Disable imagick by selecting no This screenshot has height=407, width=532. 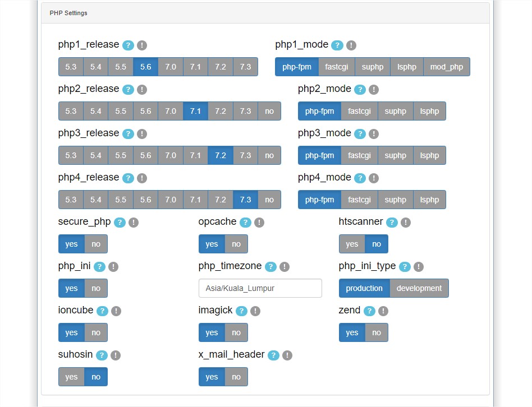coord(236,333)
